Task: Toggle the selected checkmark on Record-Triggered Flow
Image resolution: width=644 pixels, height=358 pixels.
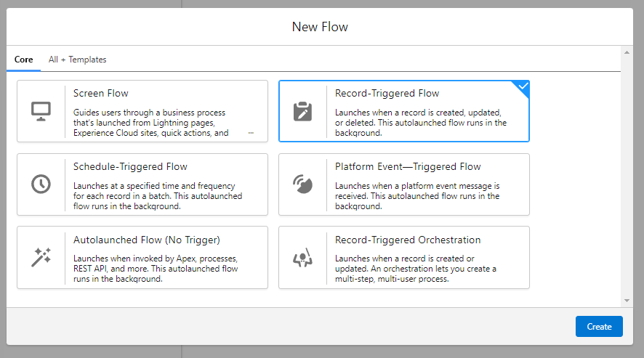Action: (x=523, y=86)
